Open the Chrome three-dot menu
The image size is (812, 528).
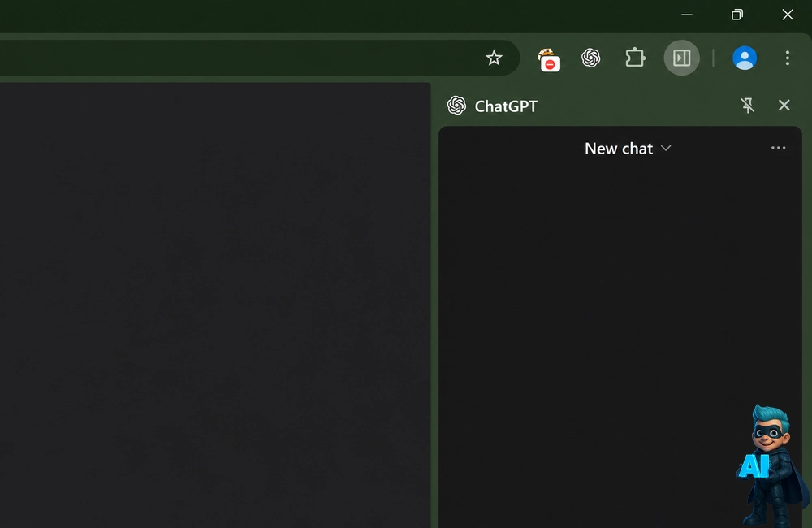[x=787, y=58]
